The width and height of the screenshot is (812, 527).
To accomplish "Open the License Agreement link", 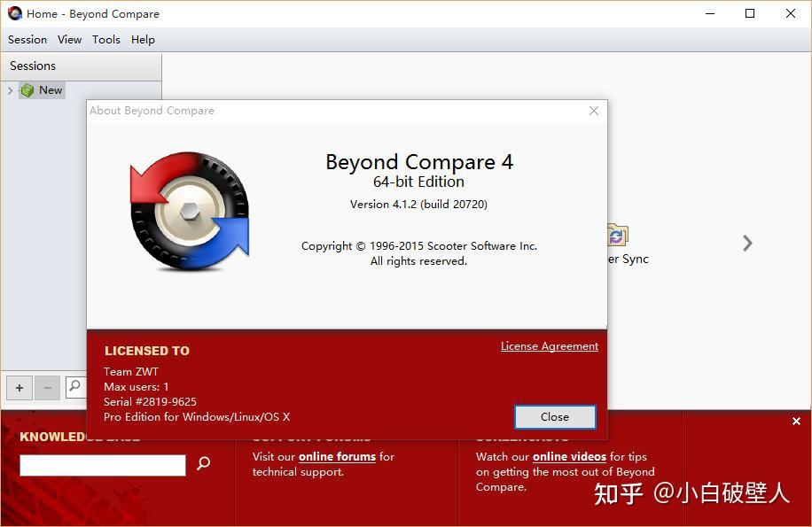I will pos(549,345).
